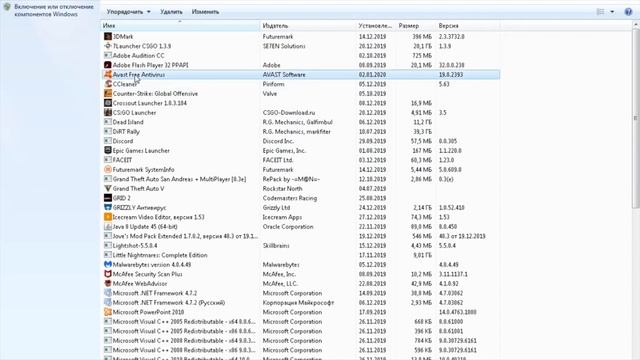This screenshot has width=640, height=360.
Task: Click publisher Oracle Corporation cell
Action: click(288, 227)
